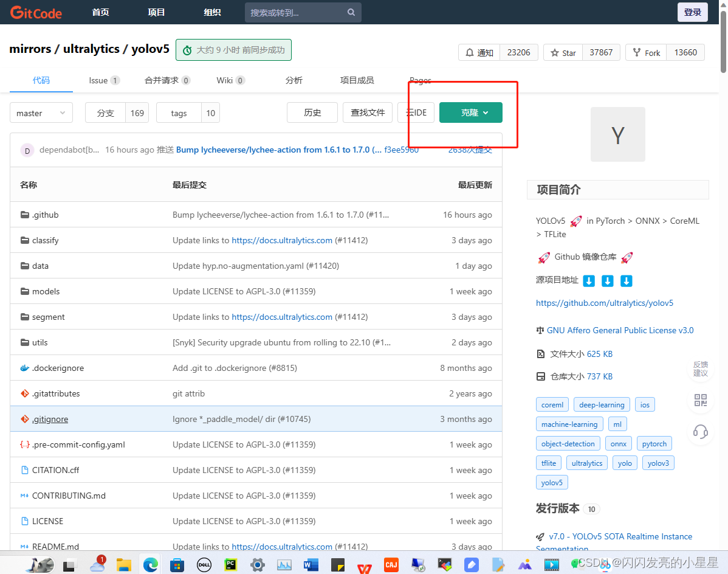Click the 分支 branches button
728x574 pixels.
click(x=105, y=113)
